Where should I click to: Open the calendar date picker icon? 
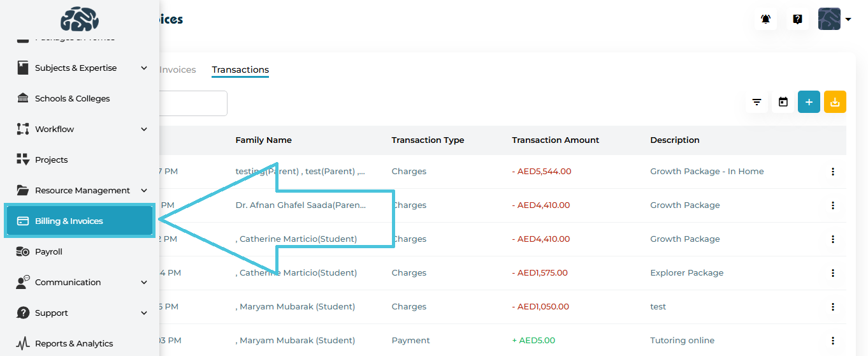tap(783, 102)
